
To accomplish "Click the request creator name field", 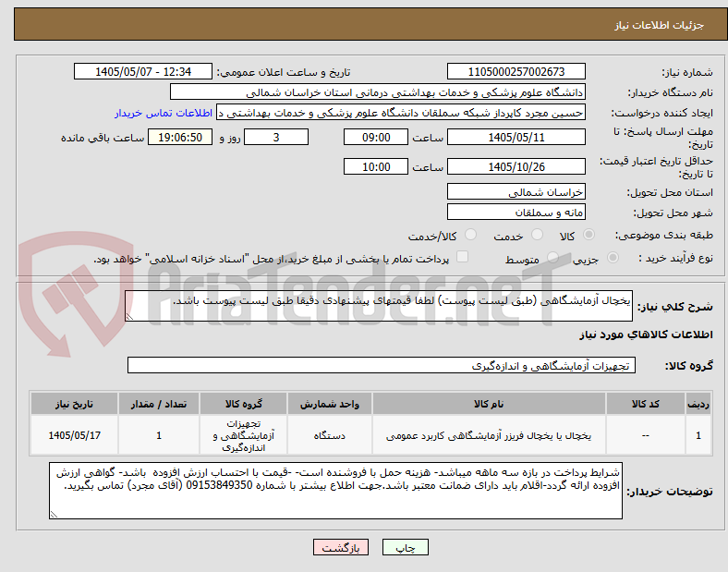I will pyautogui.click(x=401, y=113).
